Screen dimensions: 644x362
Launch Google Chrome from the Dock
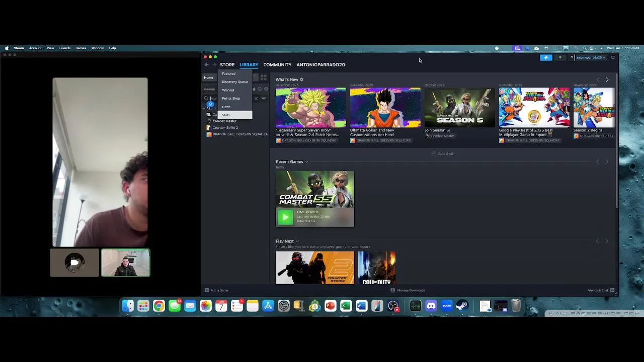click(159, 306)
